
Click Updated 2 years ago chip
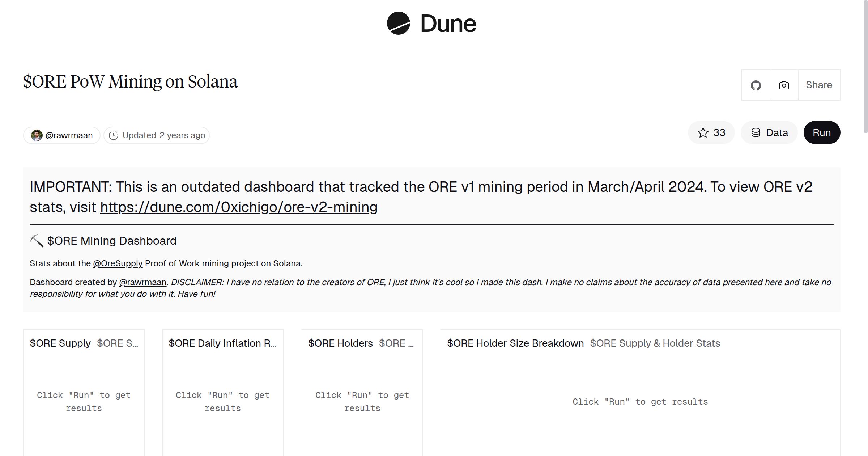pos(157,135)
